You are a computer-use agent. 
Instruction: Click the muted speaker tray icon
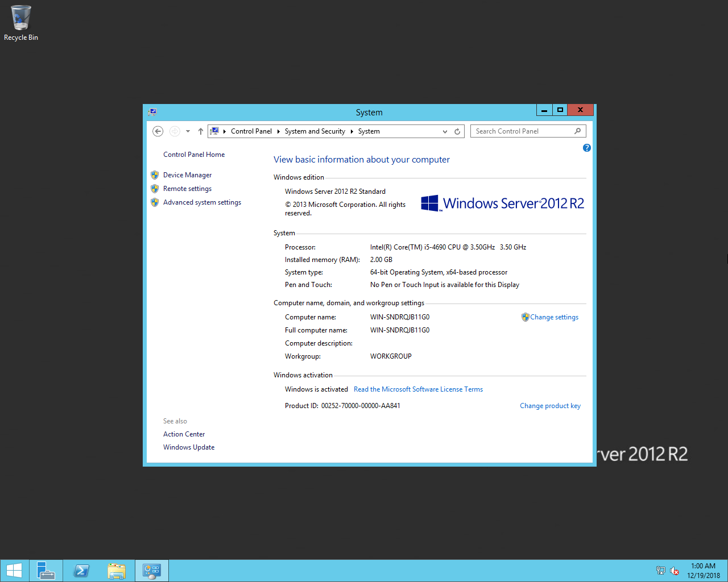pyautogui.click(x=675, y=571)
